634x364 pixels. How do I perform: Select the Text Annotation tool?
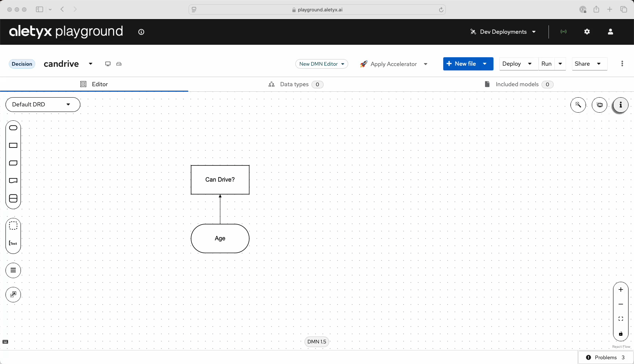pyautogui.click(x=13, y=243)
